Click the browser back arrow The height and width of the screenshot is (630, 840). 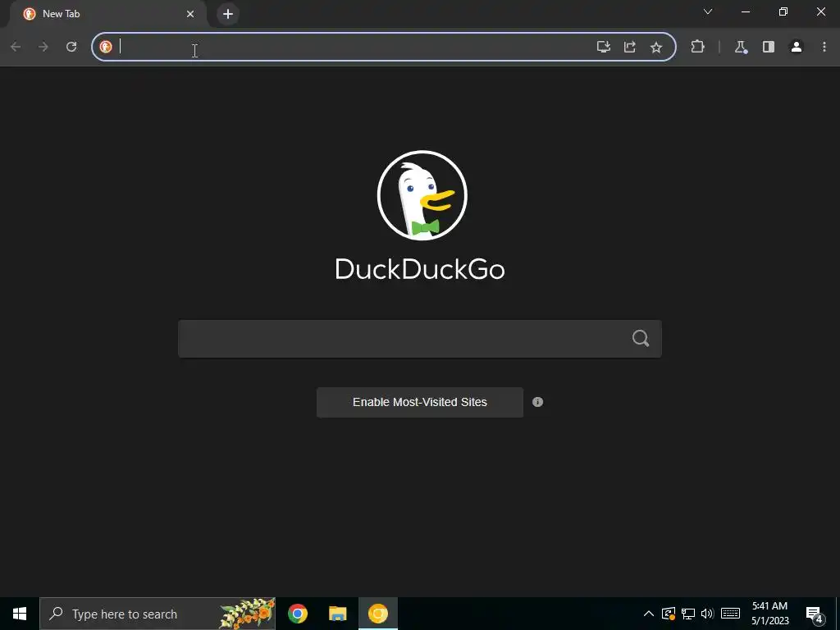(16, 47)
